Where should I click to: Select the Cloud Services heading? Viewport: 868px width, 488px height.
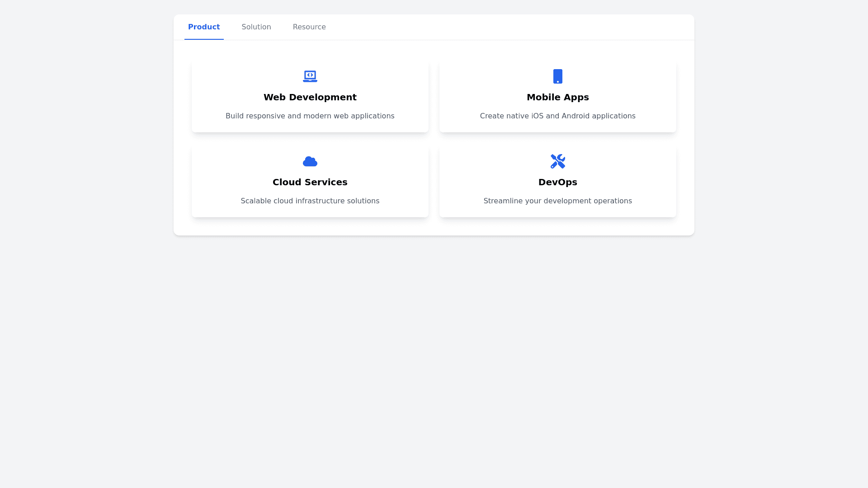coord(310,182)
